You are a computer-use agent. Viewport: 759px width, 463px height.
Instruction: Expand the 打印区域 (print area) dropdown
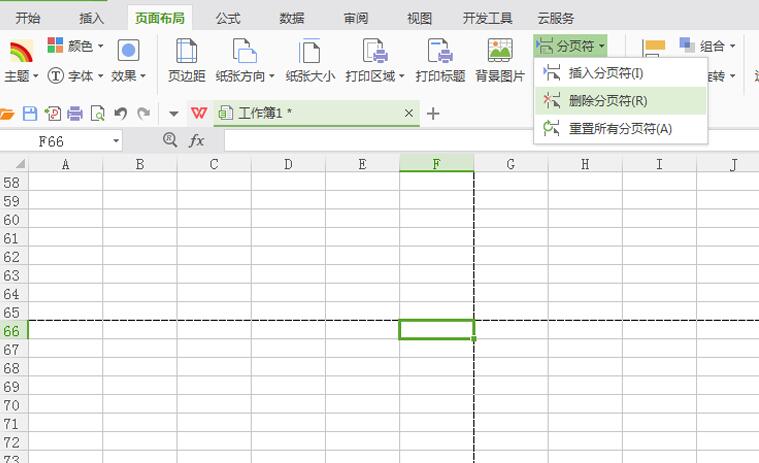pos(375,76)
